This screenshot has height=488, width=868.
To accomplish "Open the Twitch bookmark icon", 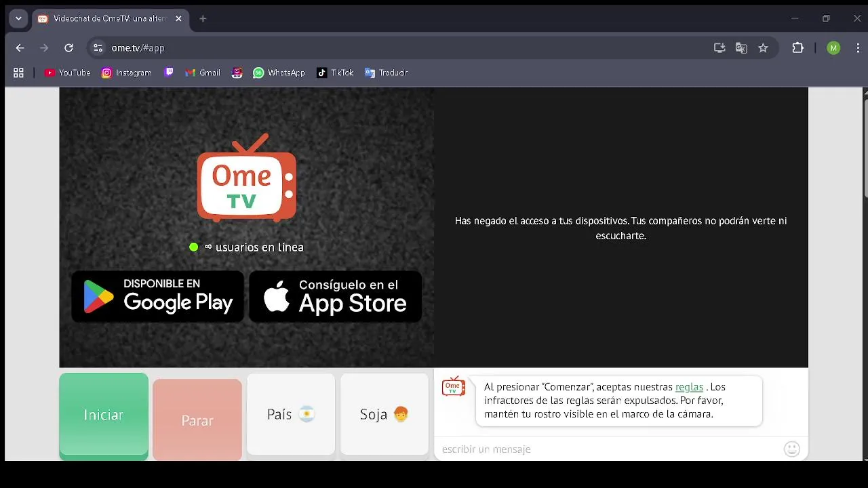I will (x=169, y=73).
